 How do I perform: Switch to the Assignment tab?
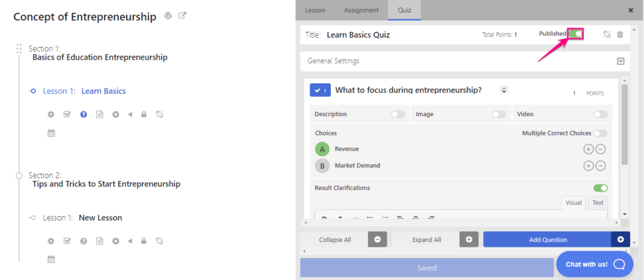click(x=361, y=10)
